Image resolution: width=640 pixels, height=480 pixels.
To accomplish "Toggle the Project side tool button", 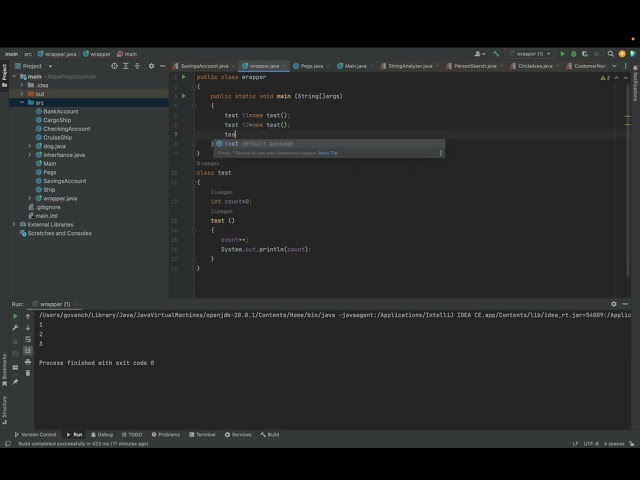I will point(4,76).
